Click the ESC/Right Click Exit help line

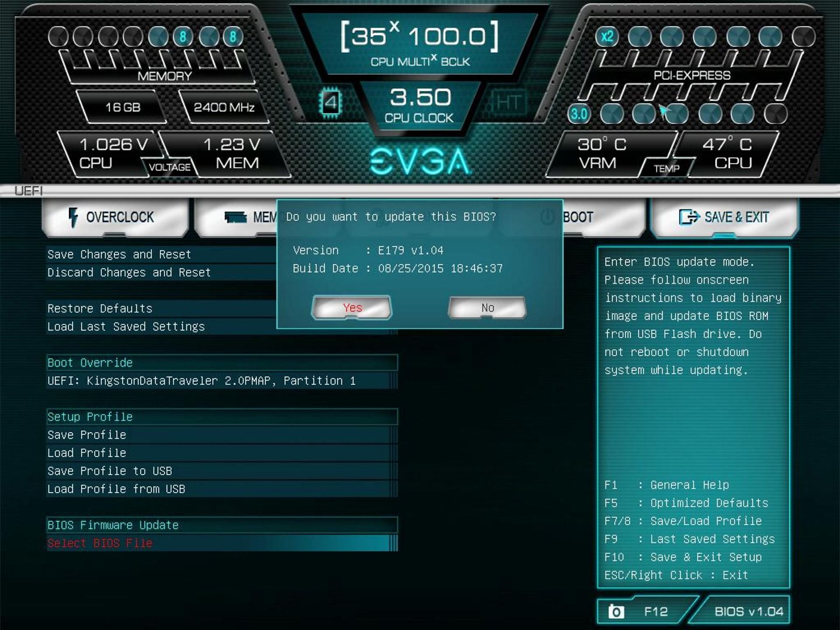point(676,575)
